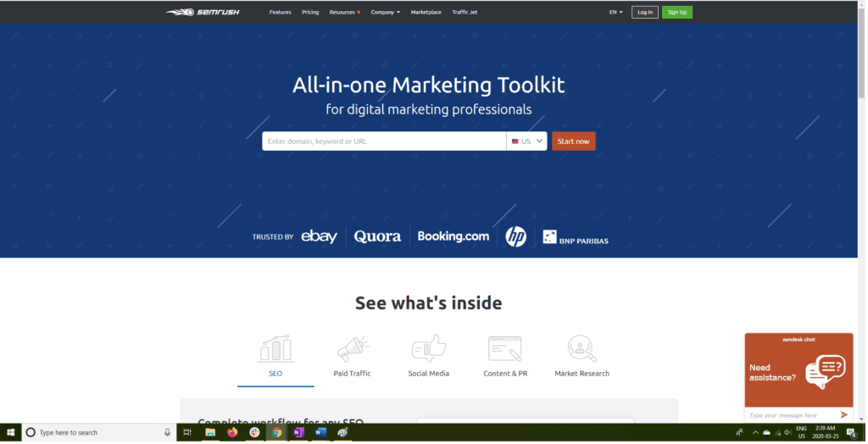Select the Content & PR browser icon

(x=505, y=349)
